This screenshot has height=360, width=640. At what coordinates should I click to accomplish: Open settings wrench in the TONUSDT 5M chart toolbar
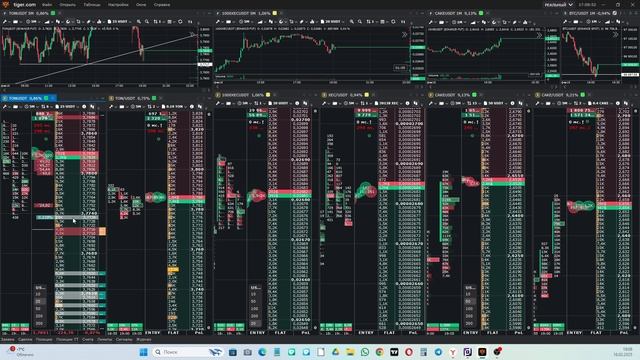coord(5,21)
